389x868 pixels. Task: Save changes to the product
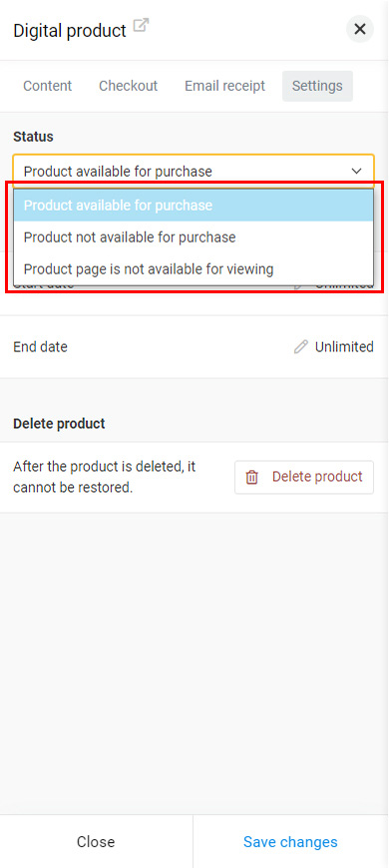290,842
